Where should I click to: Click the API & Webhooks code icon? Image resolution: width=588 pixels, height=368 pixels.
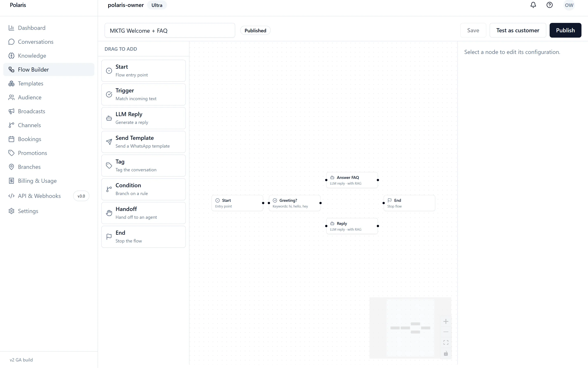pos(11,196)
